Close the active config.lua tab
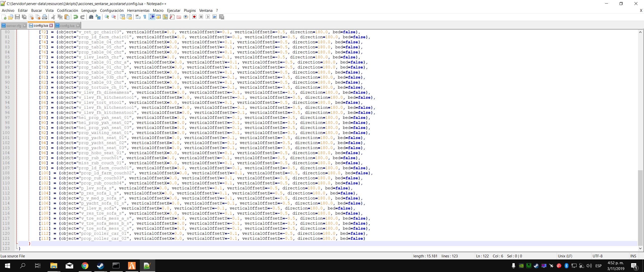The height and width of the screenshot is (272, 644). tap(51, 25)
